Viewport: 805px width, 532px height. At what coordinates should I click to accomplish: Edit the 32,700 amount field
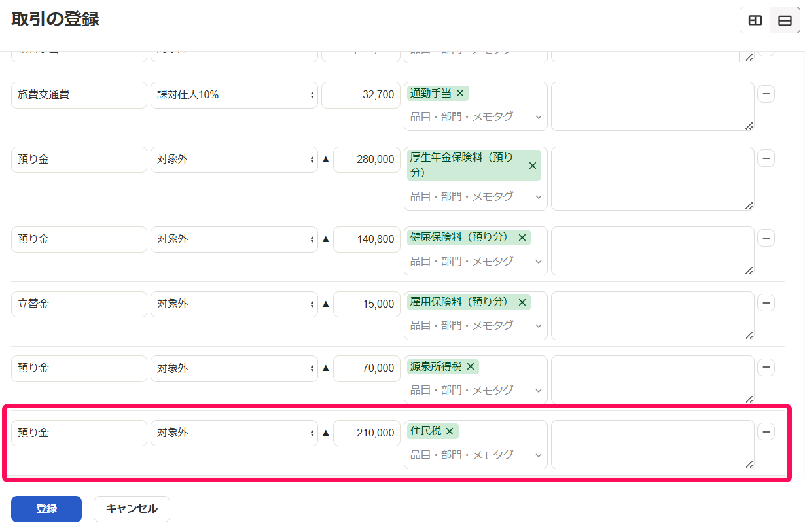coord(361,95)
